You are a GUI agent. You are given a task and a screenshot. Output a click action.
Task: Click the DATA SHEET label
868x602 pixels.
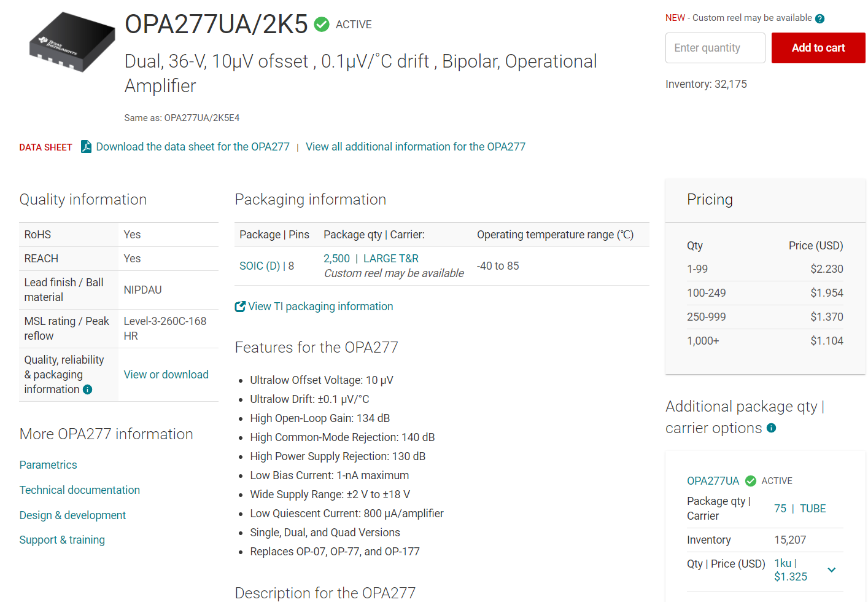pos(45,147)
